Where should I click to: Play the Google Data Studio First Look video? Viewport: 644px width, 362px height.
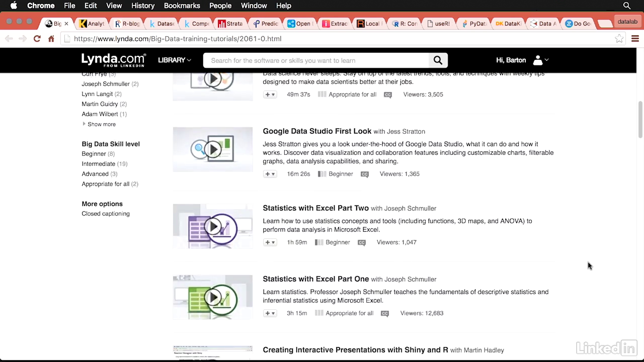(x=213, y=149)
